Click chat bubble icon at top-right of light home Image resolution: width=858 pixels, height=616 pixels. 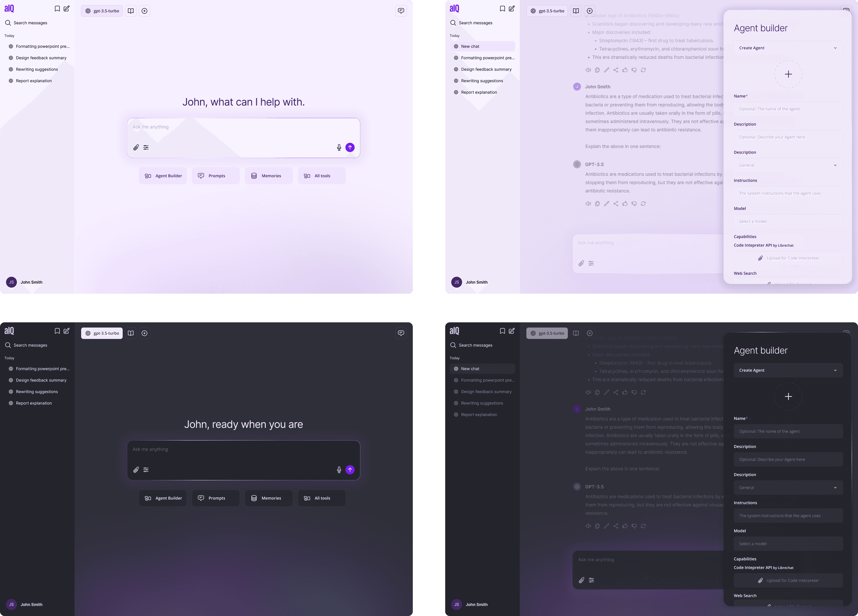401,11
